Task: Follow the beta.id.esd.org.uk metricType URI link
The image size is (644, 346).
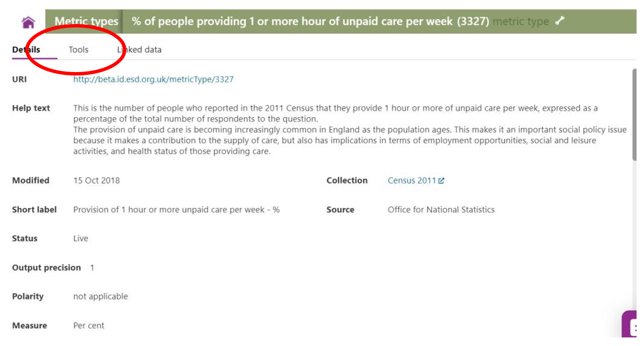Action: (153, 79)
